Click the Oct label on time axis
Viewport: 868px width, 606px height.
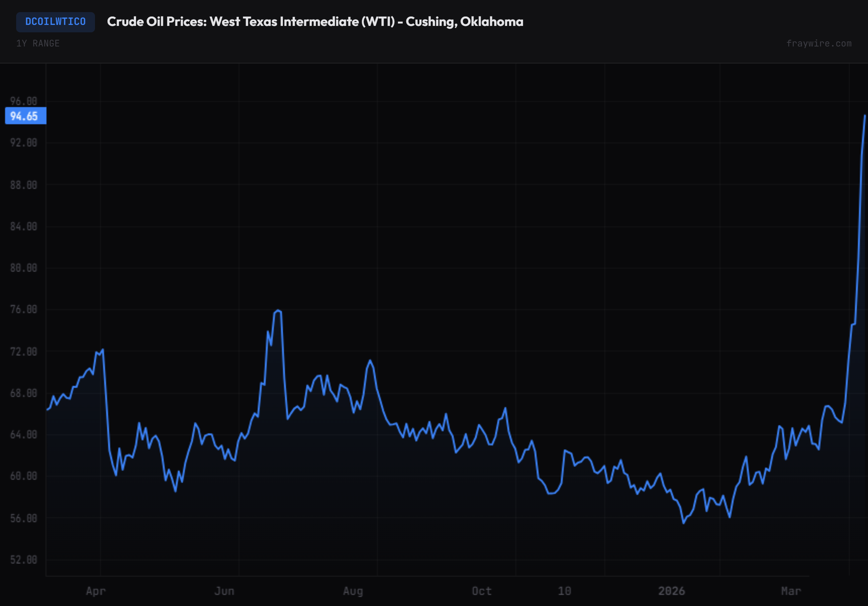482,591
